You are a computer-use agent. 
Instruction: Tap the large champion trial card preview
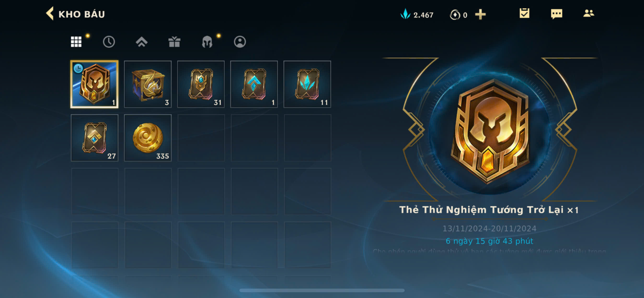point(490,130)
